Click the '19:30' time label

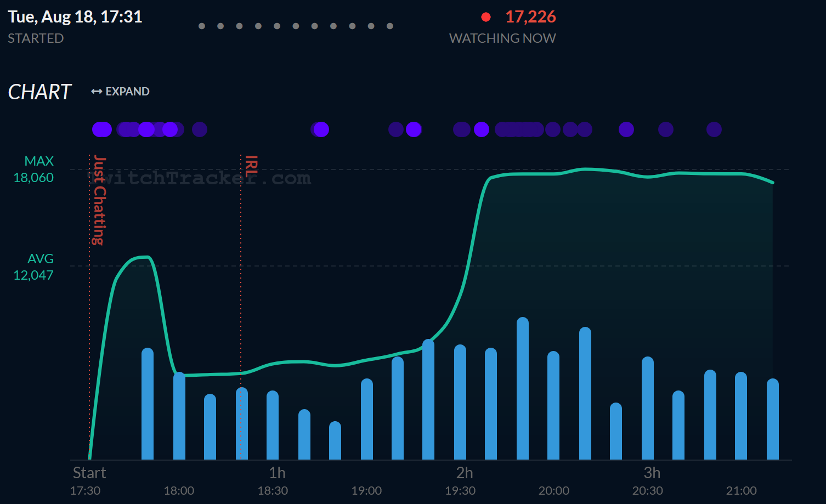click(460, 491)
